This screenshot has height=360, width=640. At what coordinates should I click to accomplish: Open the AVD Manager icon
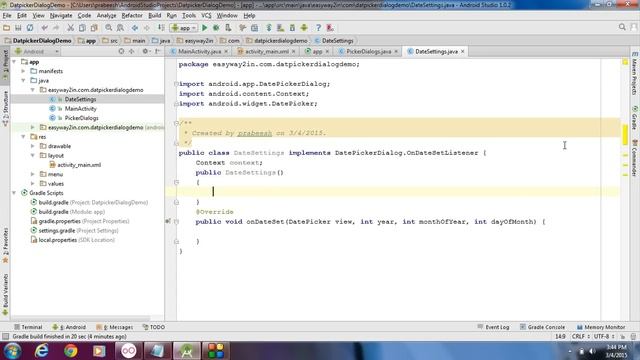click(x=280, y=28)
